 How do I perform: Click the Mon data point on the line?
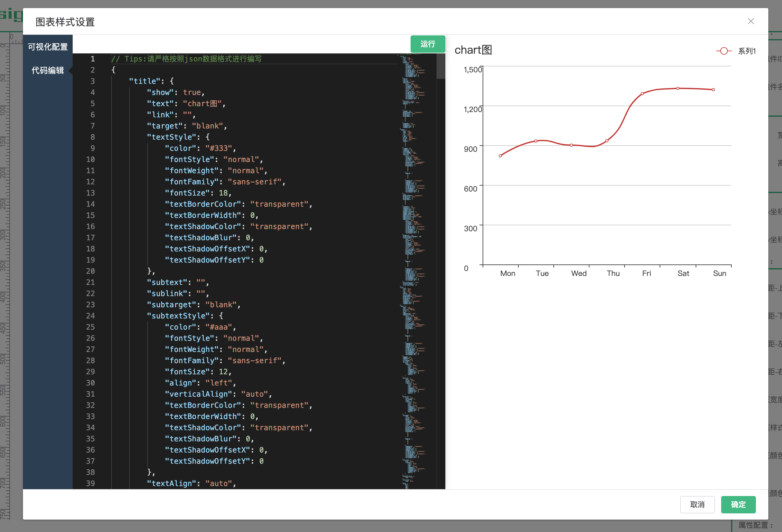pos(500,156)
